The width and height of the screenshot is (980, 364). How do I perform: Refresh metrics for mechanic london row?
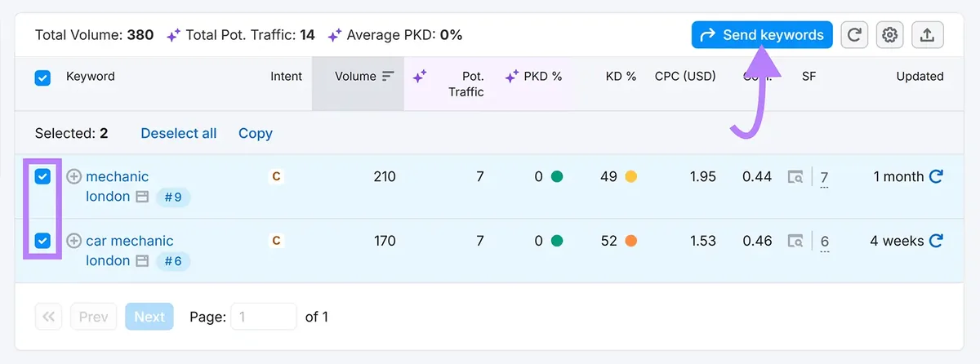pyautogui.click(x=937, y=176)
